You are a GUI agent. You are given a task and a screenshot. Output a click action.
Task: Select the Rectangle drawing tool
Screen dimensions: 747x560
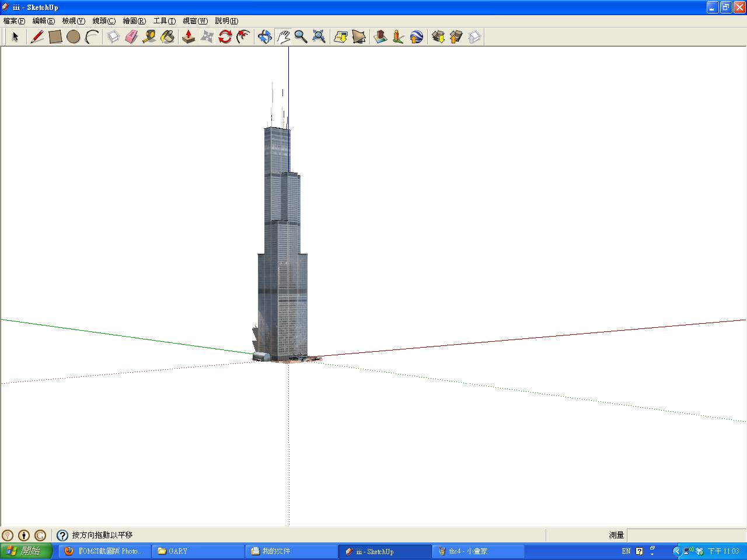(55, 37)
